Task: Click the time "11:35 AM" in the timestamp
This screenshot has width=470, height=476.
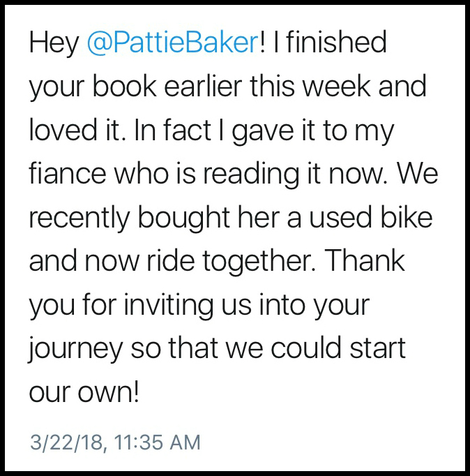Action: point(156,442)
